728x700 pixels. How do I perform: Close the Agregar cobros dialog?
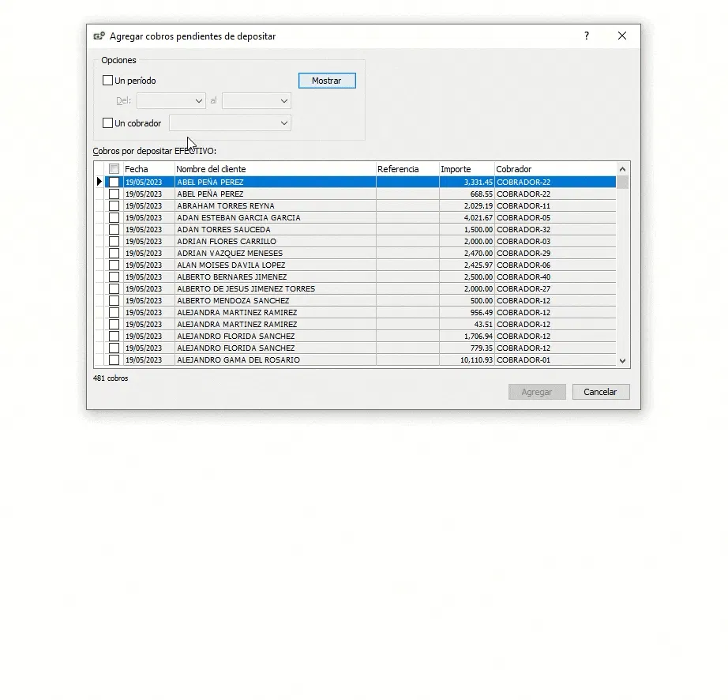pyautogui.click(x=622, y=36)
